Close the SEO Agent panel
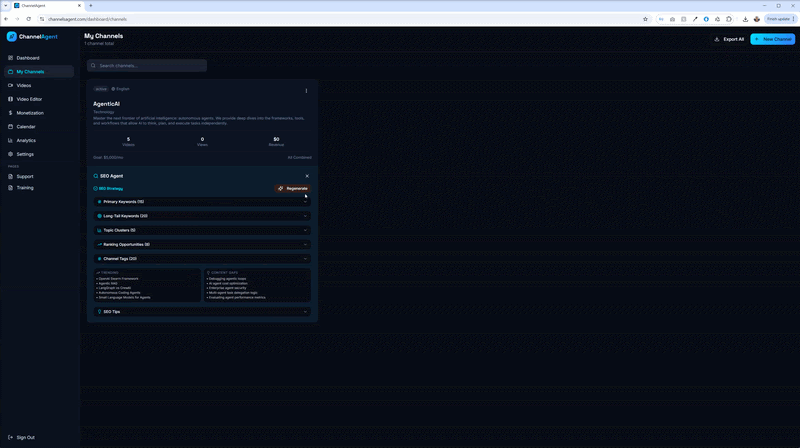Image resolution: width=800 pixels, height=448 pixels. pos(307,176)
